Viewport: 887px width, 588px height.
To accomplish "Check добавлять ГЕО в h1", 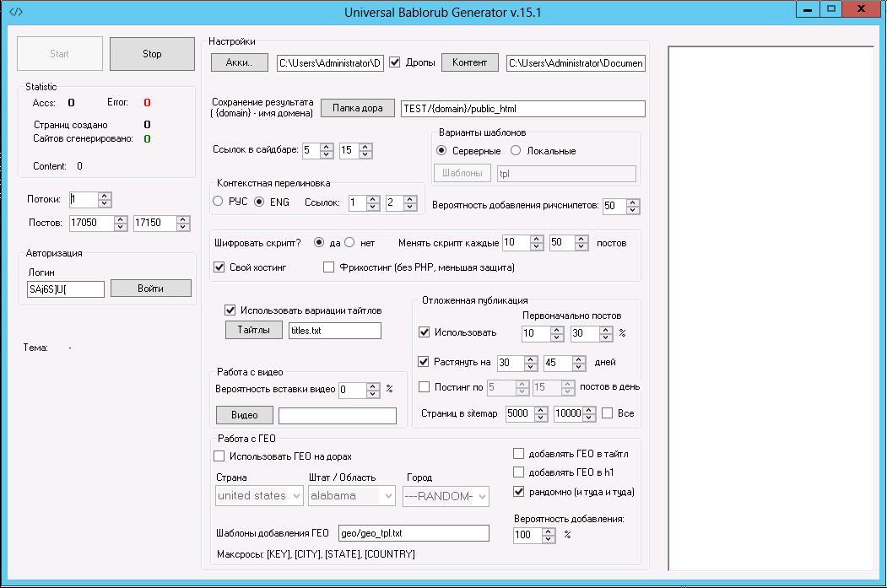I will tap(518, 472).
